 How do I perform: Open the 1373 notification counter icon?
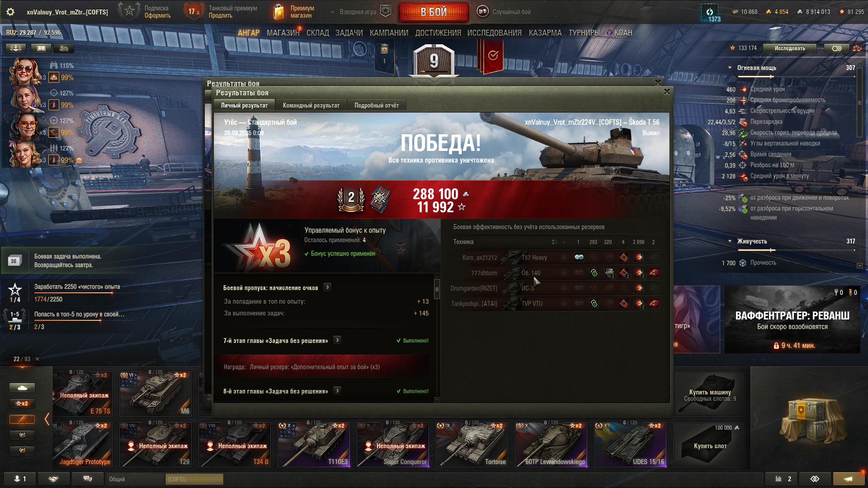710,12
